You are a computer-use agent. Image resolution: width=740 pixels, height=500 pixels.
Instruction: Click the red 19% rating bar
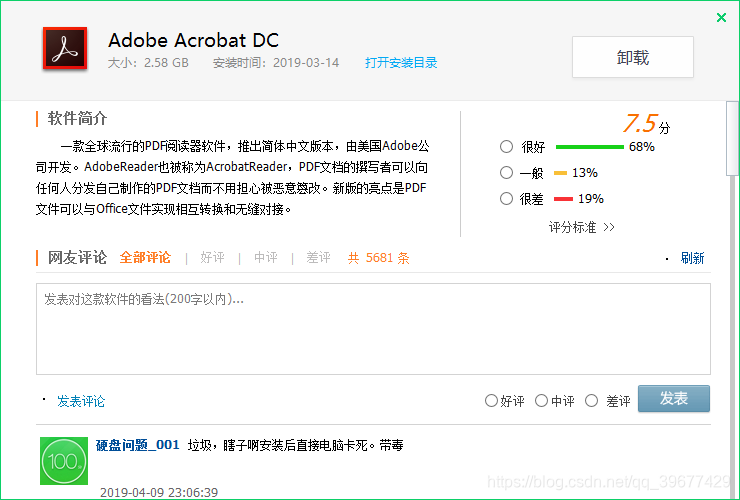coord(563,199)
